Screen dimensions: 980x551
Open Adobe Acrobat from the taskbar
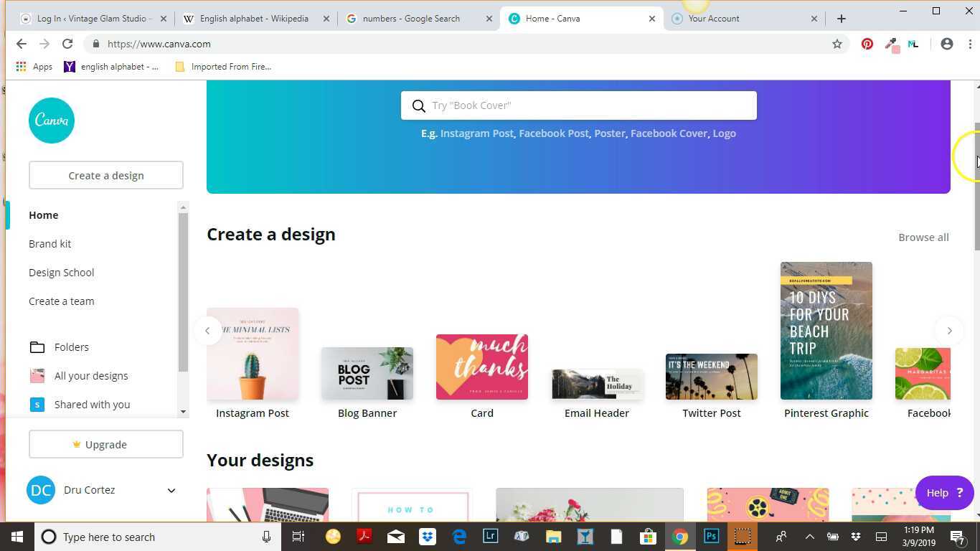(364, 537)
